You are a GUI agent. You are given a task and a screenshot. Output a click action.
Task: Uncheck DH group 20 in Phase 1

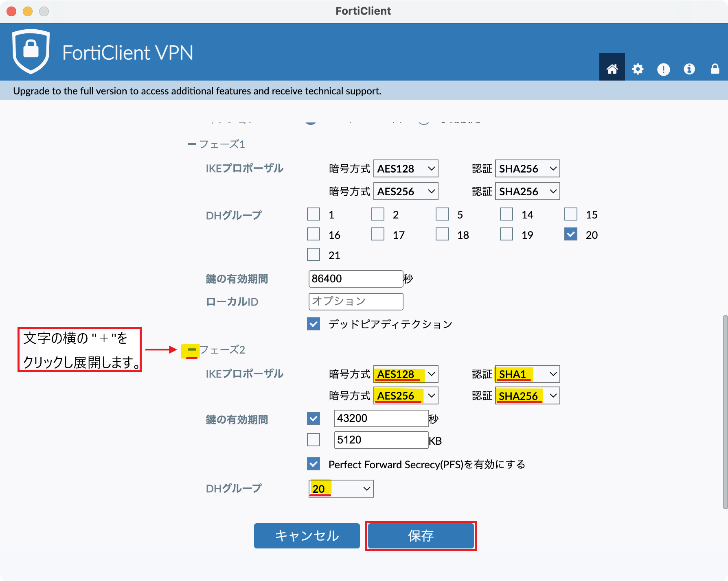click(570, 234)
